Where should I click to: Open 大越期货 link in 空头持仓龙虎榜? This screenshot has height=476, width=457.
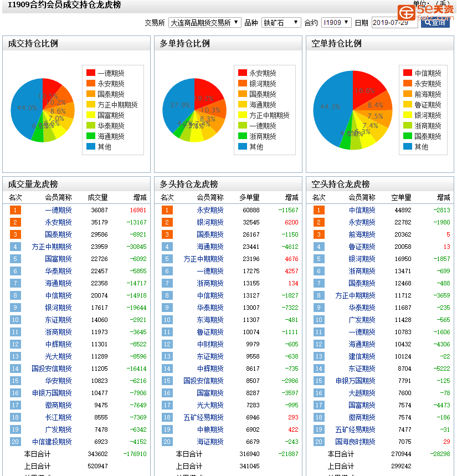[362, 393]
